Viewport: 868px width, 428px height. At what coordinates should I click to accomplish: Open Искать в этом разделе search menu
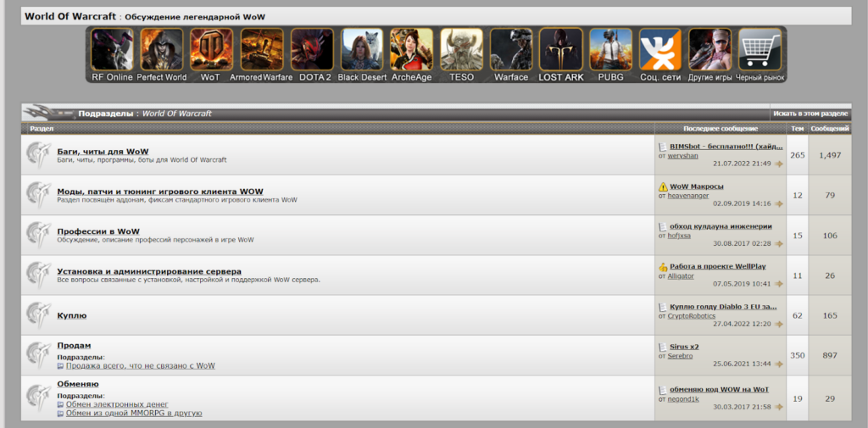[810, 113]
